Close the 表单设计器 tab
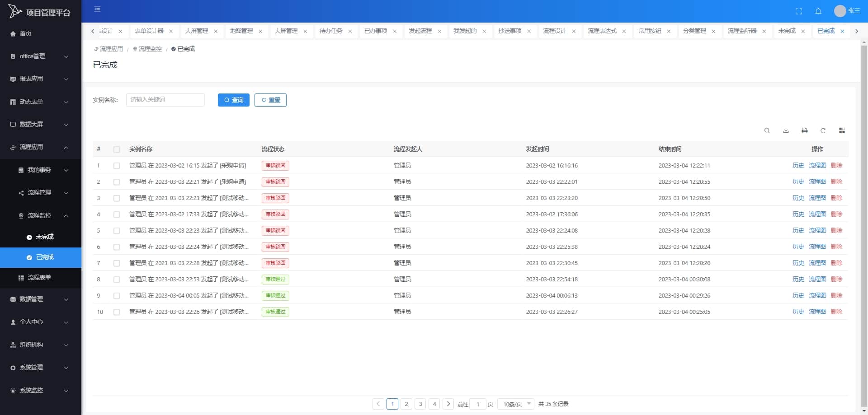Screen dimensions: 868x415 pos(171,31)
